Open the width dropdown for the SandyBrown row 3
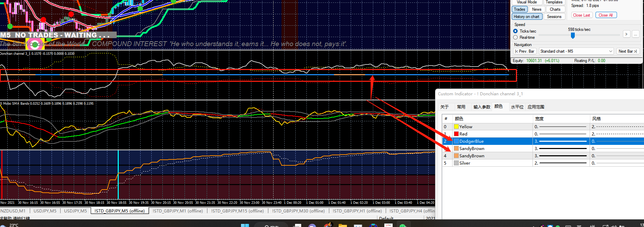Viewport: 644px width, 227px height. (x=561, y=149)
